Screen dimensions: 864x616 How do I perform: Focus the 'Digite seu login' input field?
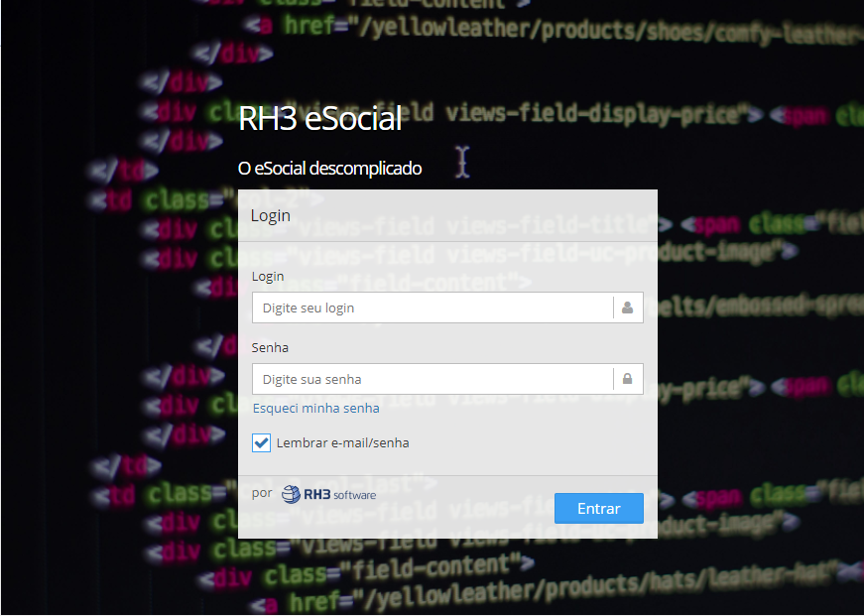click(x=432, y=308)
